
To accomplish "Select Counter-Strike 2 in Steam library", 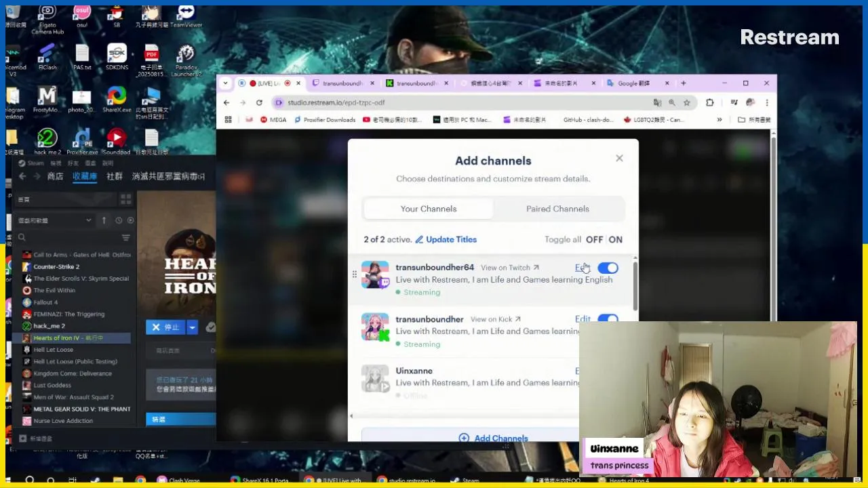I will tap(56, 266).
